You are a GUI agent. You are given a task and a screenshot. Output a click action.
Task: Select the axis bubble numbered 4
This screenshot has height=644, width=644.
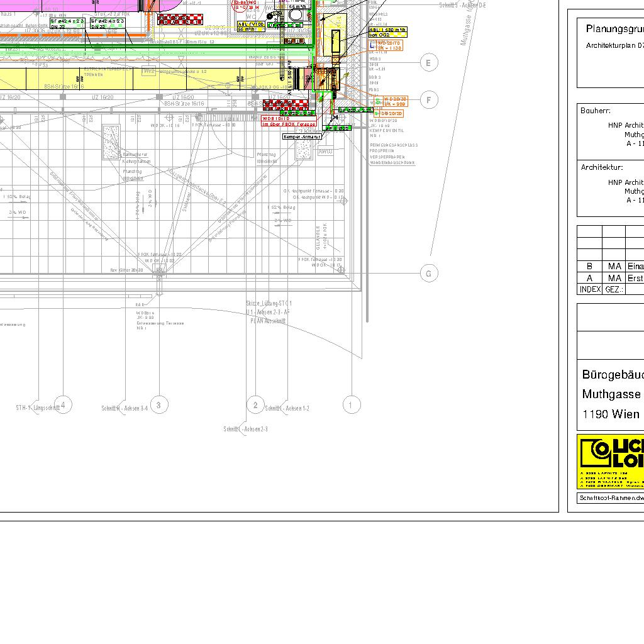tap(63, 404)
